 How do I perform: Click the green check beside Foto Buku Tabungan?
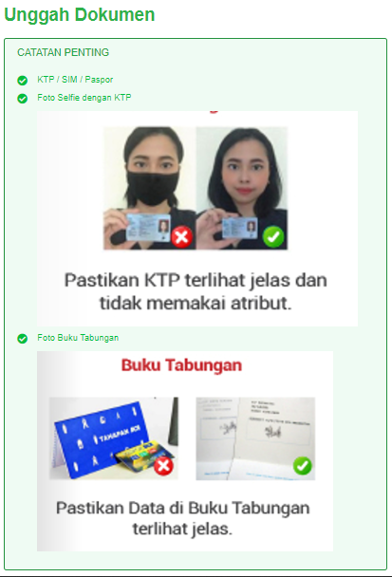23,339
